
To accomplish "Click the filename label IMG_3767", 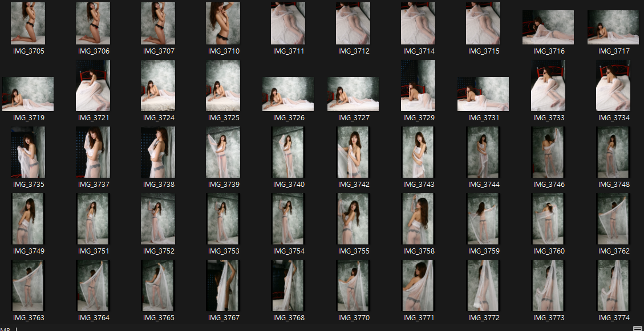I will (222, 317).
